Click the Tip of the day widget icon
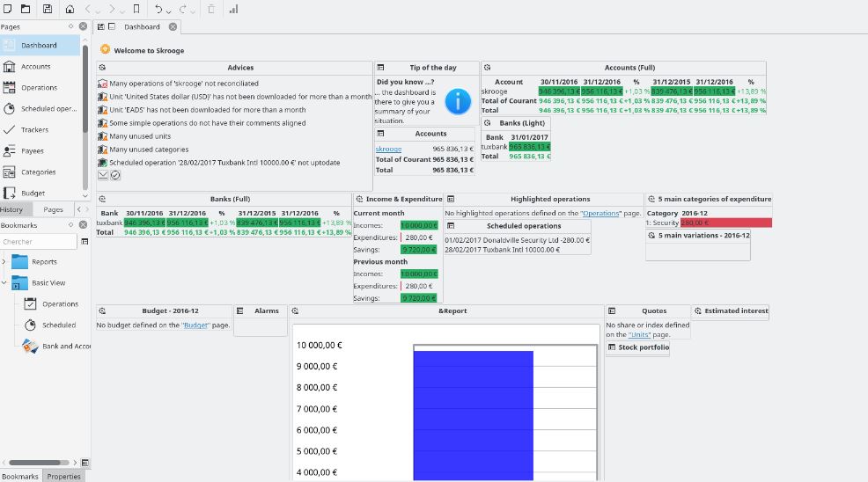Viewport: 868px width, 482px height. [381, 68]
